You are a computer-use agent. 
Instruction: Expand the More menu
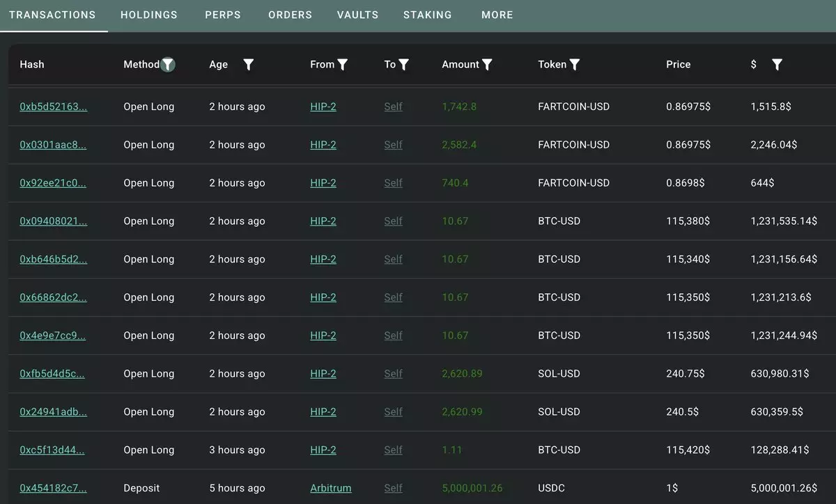tap(497, 15)
